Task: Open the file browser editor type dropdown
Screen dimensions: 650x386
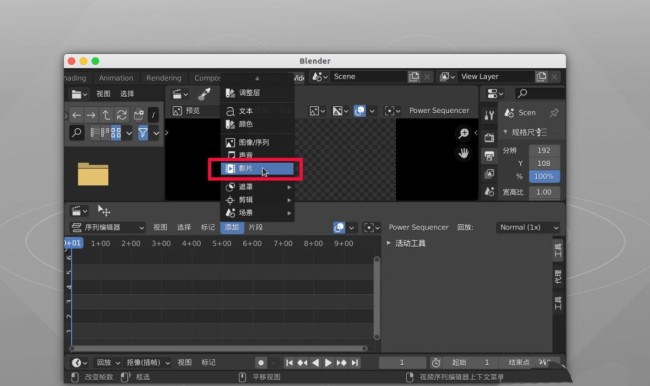Action: (79, 94)
